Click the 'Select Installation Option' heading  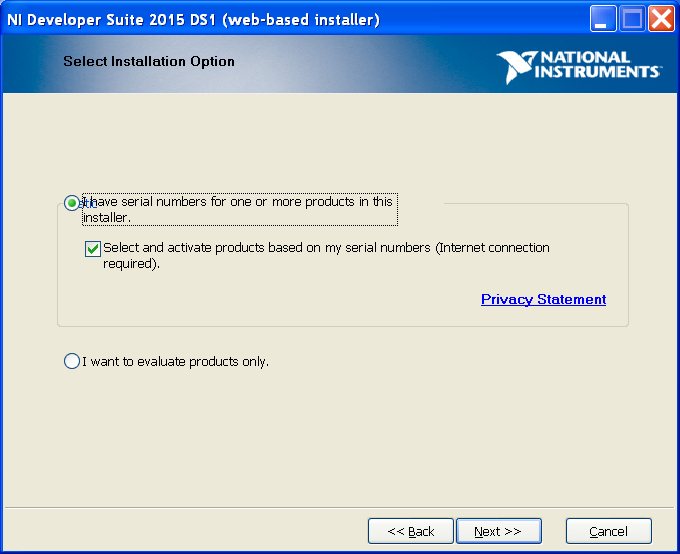pos(149,62)
